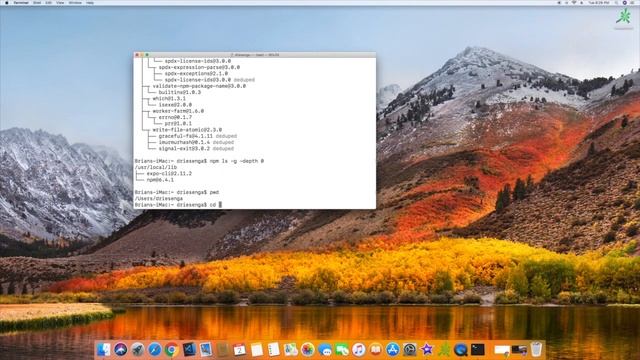Click imurmurhash@0.1.4 deduped entry

pos(196,142)
